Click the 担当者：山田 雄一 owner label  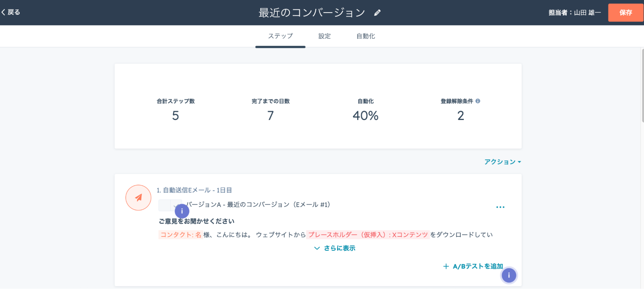(574, 13)
